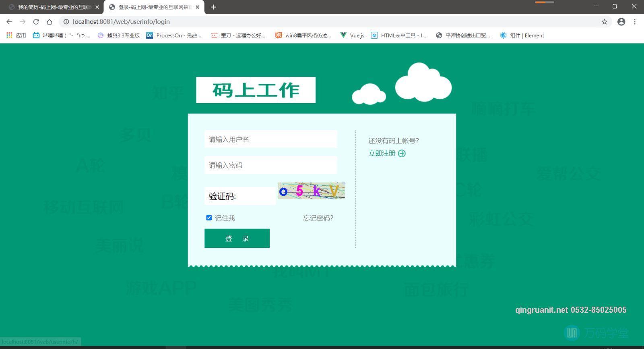Close the 我的简历 tab

[x=97, y=7]
